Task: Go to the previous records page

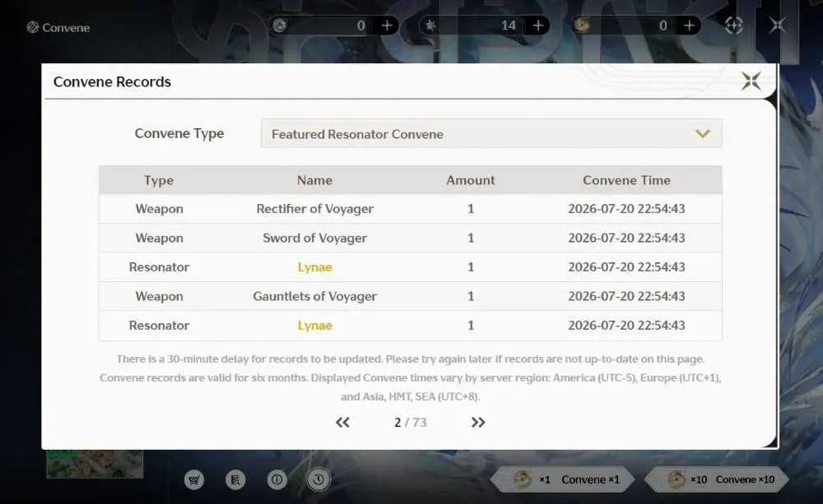Action: (342, 422)
